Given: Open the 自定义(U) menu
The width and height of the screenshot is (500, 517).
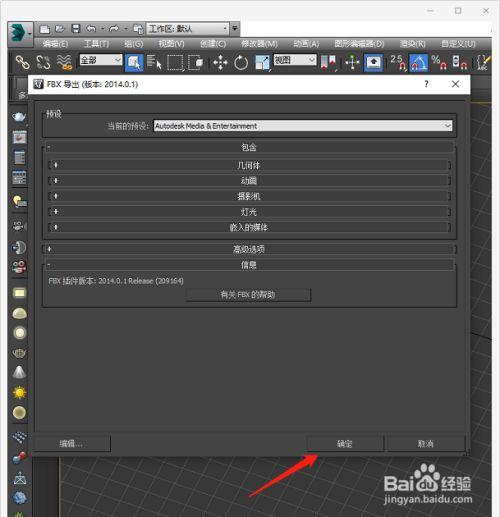Looking at the screenshot, I should 459,44.
